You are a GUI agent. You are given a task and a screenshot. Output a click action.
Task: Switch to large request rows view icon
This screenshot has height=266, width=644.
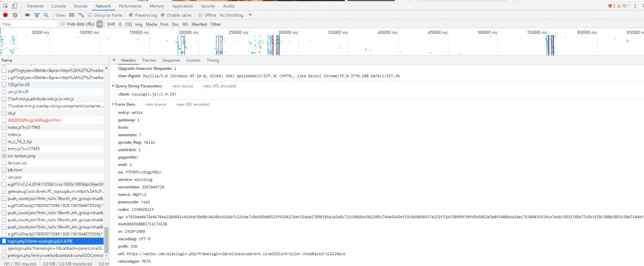72,15
